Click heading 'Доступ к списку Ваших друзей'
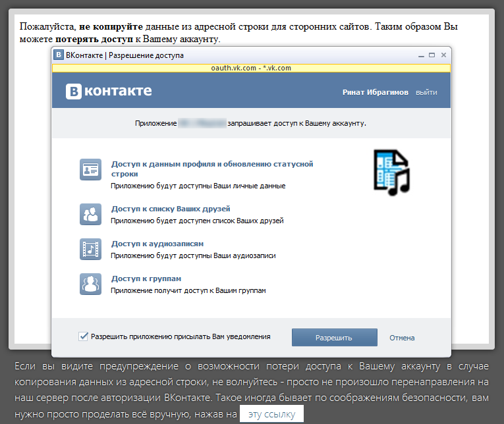The height and width of the screenshot is (424, 504). pos(171,209)
